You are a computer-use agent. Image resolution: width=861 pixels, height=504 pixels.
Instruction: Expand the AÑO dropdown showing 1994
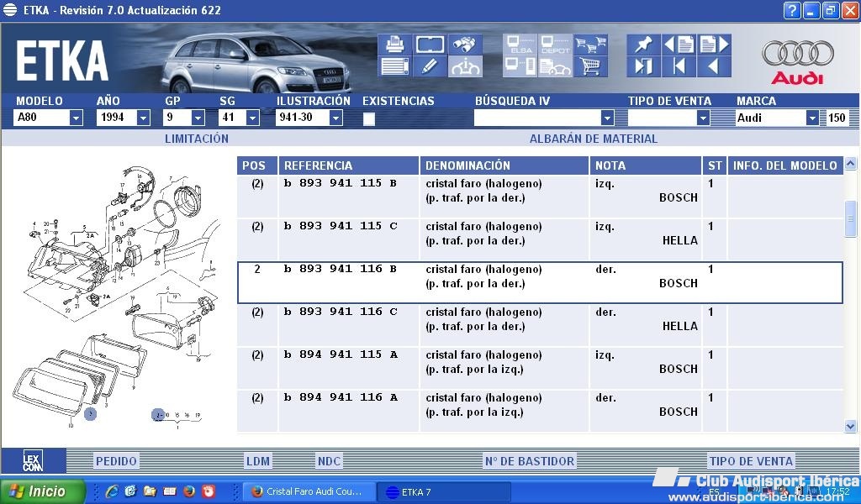click(x=143, y=118)
